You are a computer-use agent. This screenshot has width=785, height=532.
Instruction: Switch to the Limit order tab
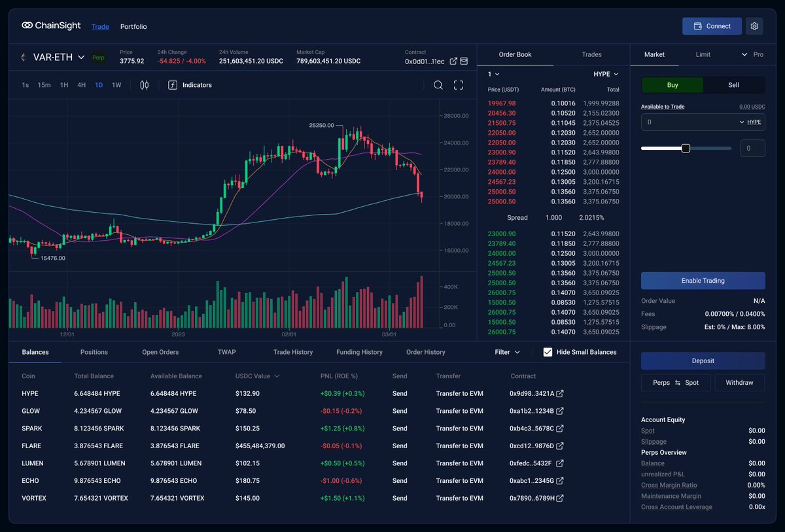[x=703, y=55]
